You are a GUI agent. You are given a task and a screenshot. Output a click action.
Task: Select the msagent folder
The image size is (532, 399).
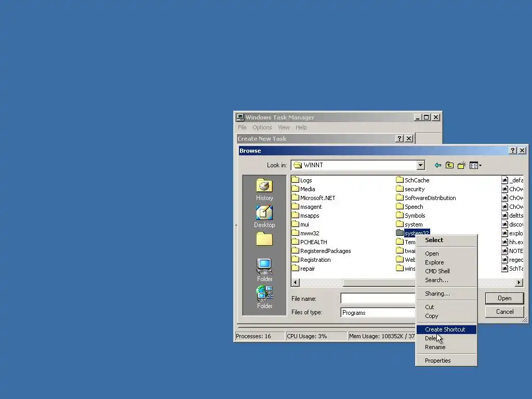pos(307,207)
